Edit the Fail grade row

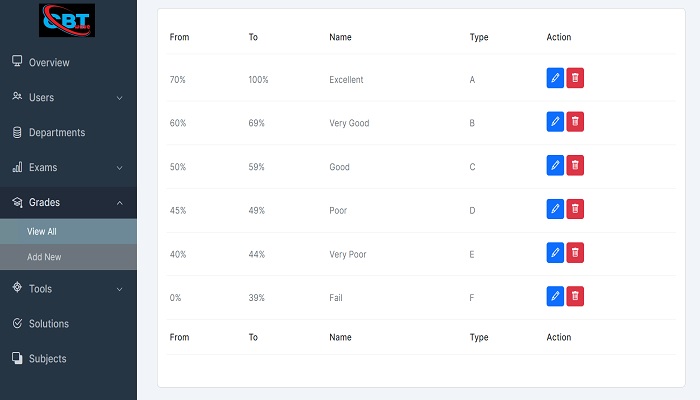point(555,296)
